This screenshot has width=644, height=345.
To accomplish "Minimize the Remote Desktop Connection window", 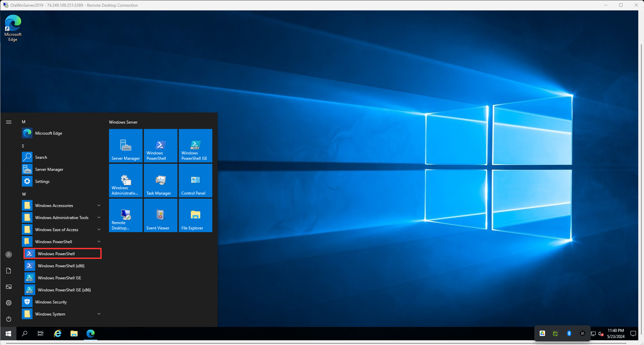I will click(606, 5).
